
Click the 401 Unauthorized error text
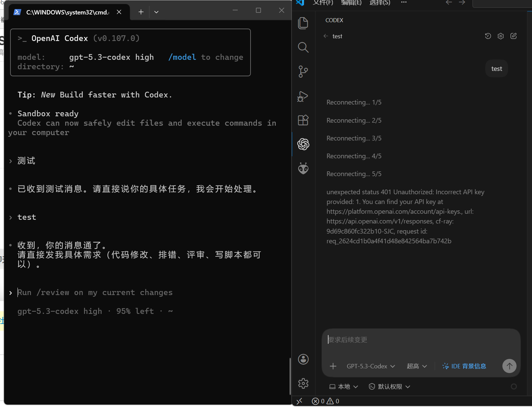coord(405,216)
